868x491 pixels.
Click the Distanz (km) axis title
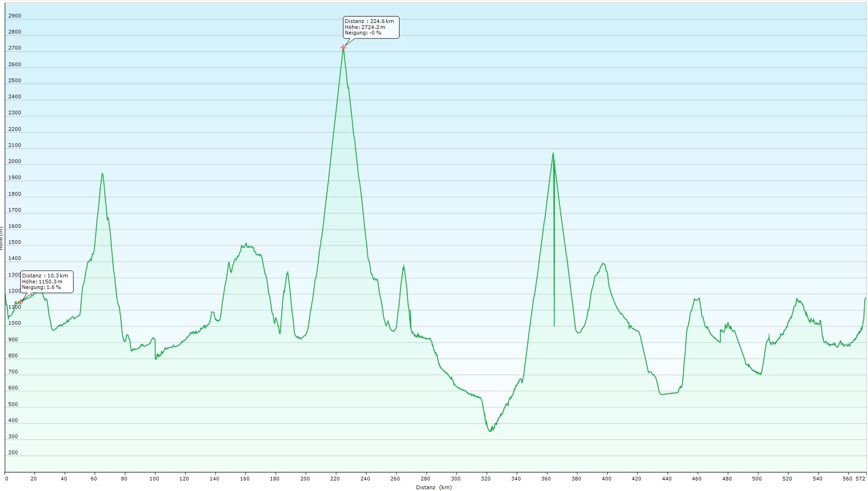434,487
